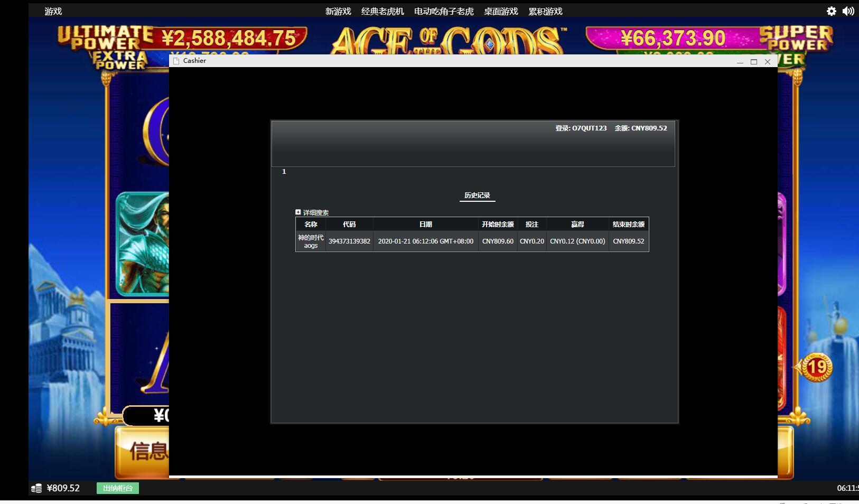859x504 pixels.
Task: Minimize the Cashier window
Action: [740, 62]
